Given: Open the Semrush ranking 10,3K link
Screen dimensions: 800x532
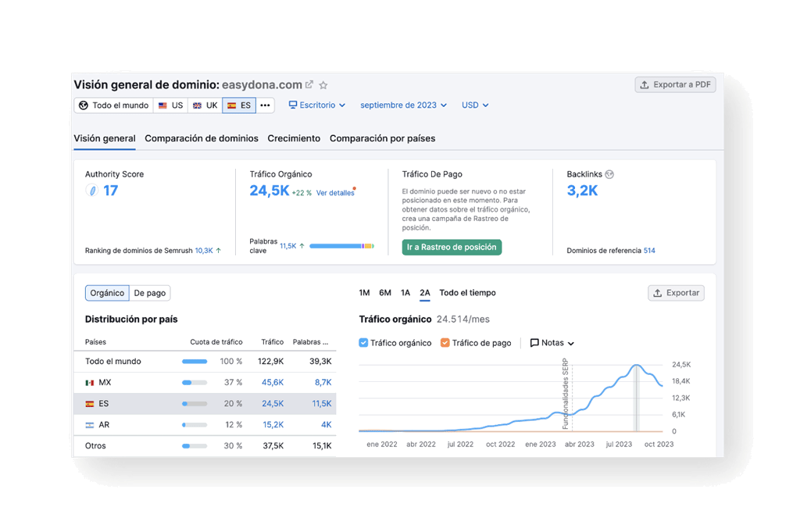Looking at the screenshot, I should pyautogui.click(x=204, y=251).
